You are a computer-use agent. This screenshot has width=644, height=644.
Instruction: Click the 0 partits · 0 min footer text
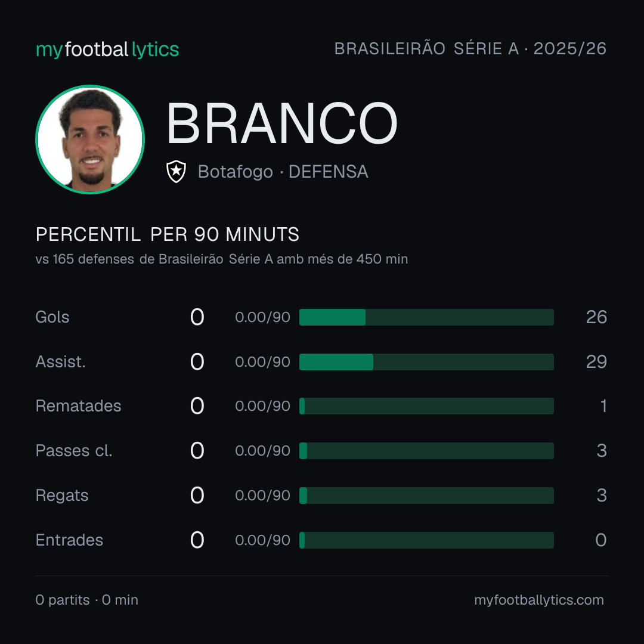(x=86, y=600)
